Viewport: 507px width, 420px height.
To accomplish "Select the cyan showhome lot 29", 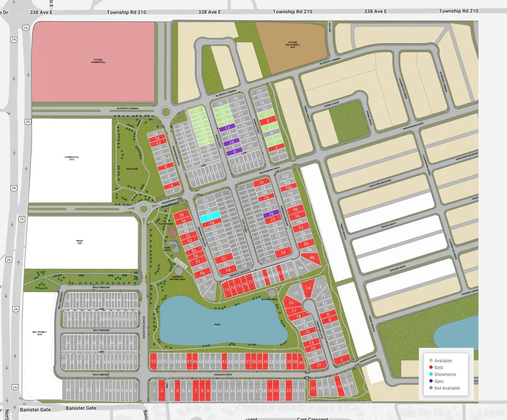I will pos(210,217).
